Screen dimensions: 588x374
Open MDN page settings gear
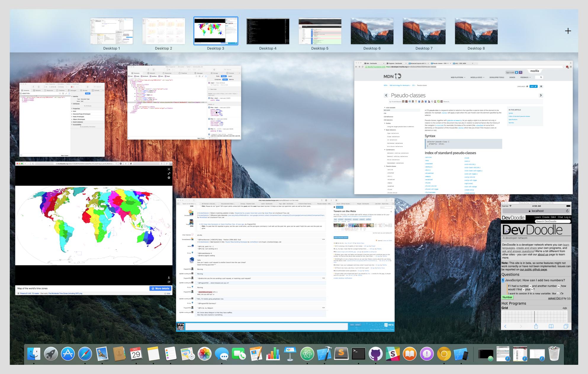point(541,87)
